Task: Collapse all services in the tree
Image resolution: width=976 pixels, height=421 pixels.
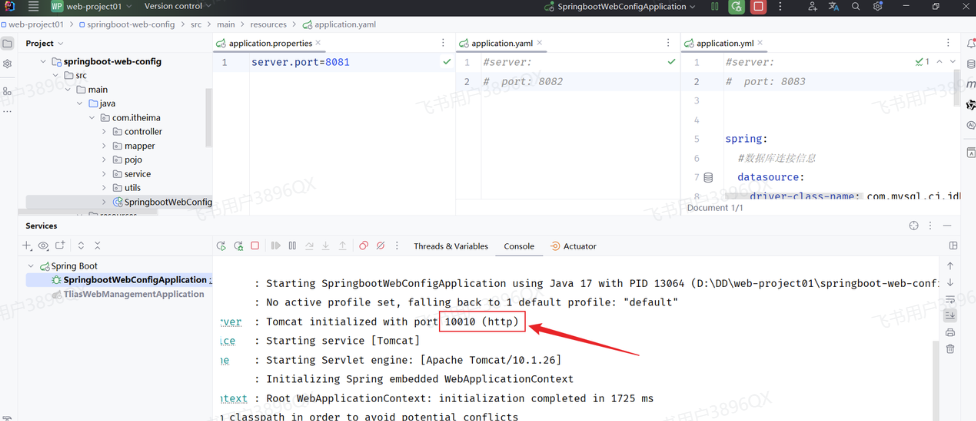Action: (98, 246)
